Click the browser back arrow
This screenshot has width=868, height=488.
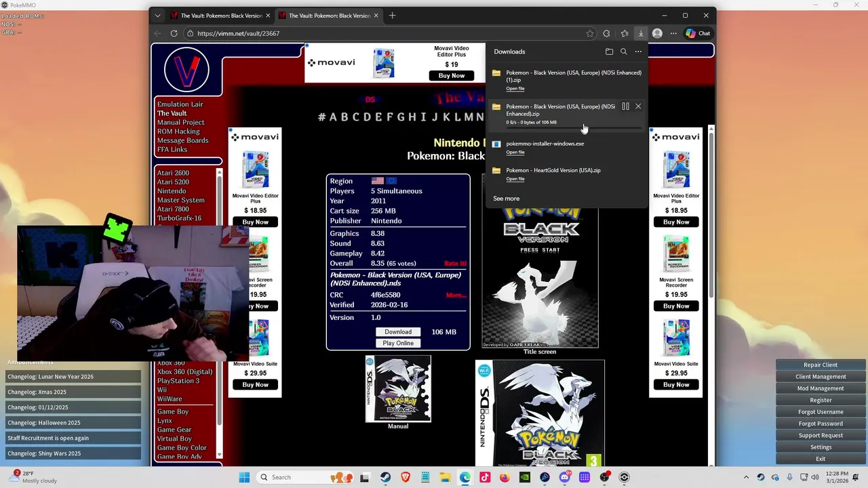tap(158, 33)
